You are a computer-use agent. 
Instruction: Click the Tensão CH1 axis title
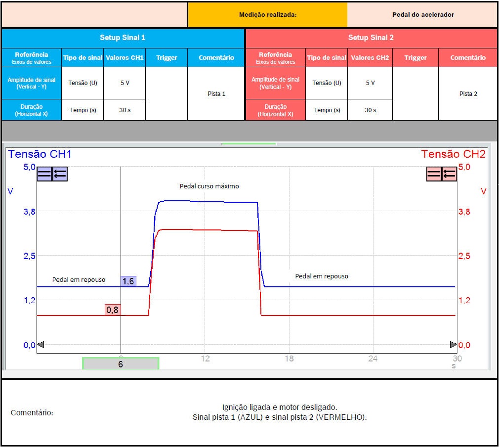coord(40,154)
